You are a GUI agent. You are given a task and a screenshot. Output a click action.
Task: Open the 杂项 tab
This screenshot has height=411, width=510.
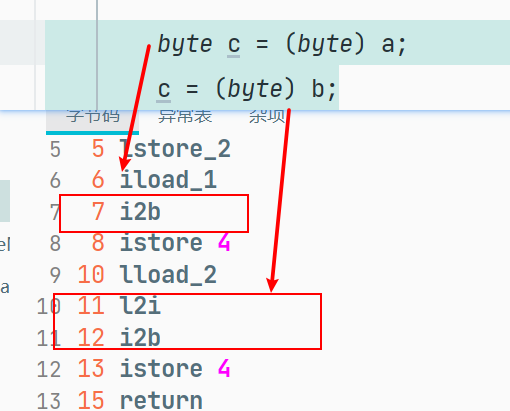click(x=267, y=117)
